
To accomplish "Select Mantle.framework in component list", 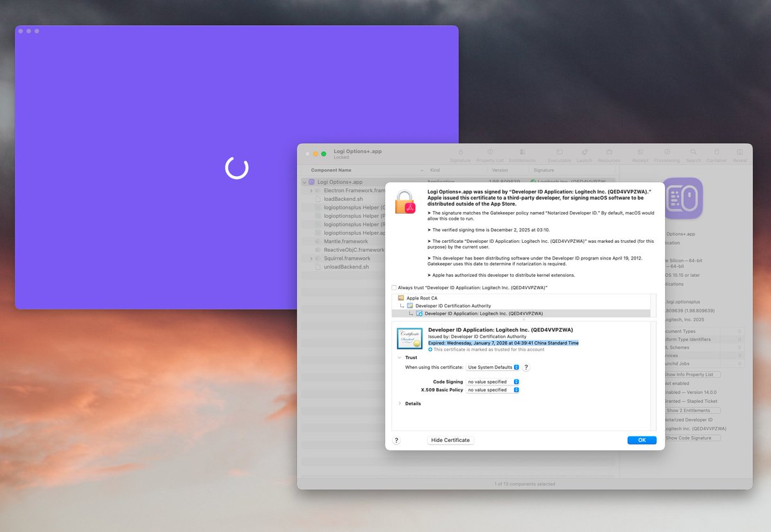I will [x=346, y=242].
